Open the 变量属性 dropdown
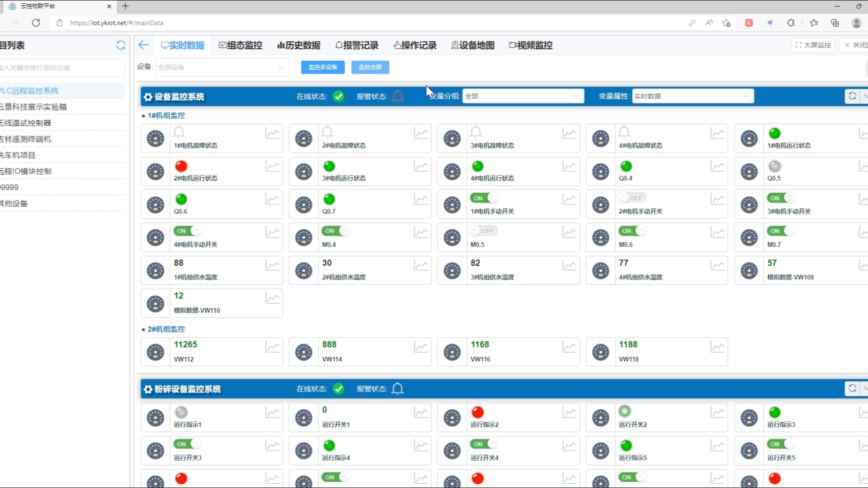 coord(693,96)
